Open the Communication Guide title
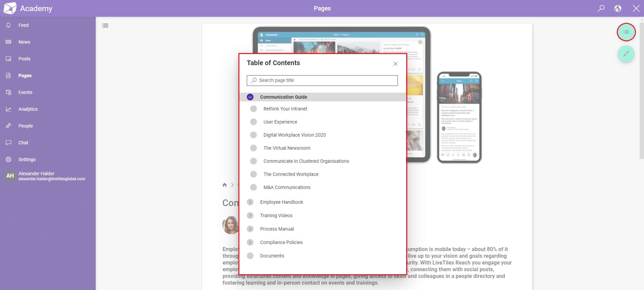This screenshot has height=290, width=644. (x=283, y=97)
